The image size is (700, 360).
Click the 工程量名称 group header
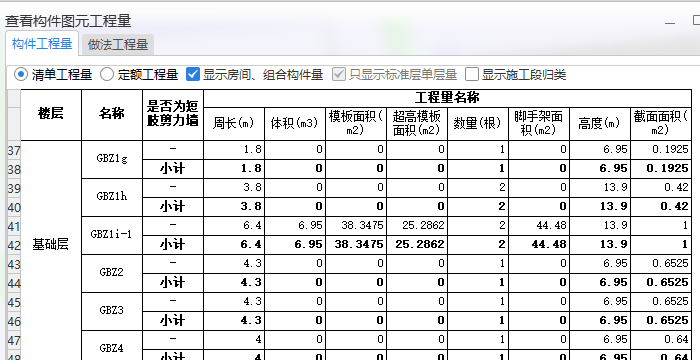click(447, 98)
